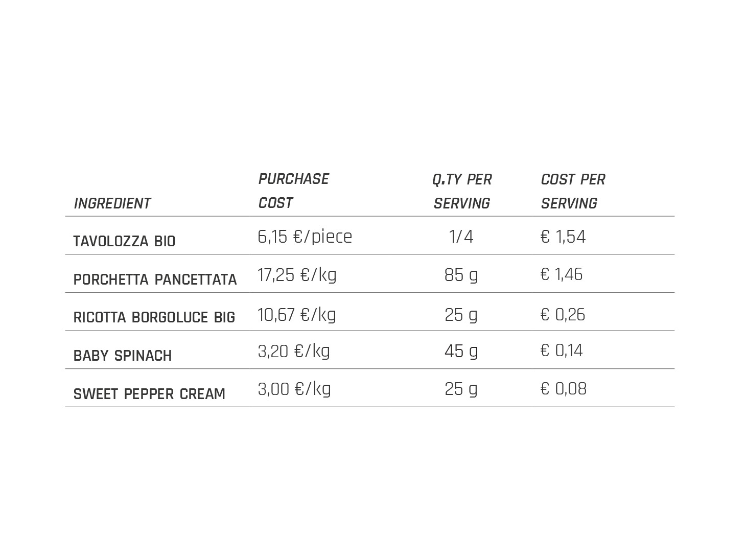Click the 45 g quantity value
This screenshot has width=746, height=560.
click(461, 352)
